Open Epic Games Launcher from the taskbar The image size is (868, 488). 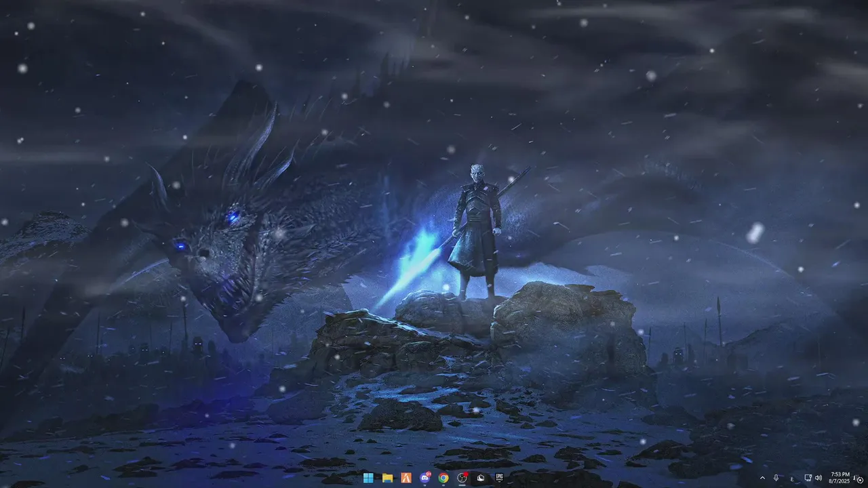[x=500, y=478]
